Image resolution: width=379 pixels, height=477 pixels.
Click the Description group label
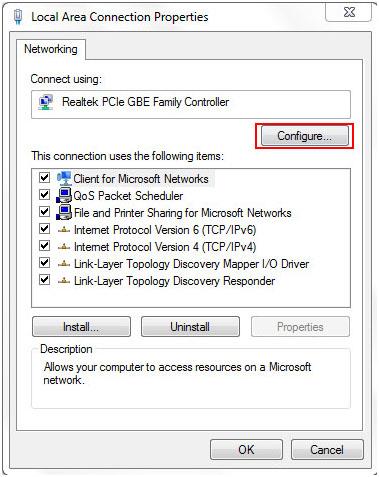66,349
